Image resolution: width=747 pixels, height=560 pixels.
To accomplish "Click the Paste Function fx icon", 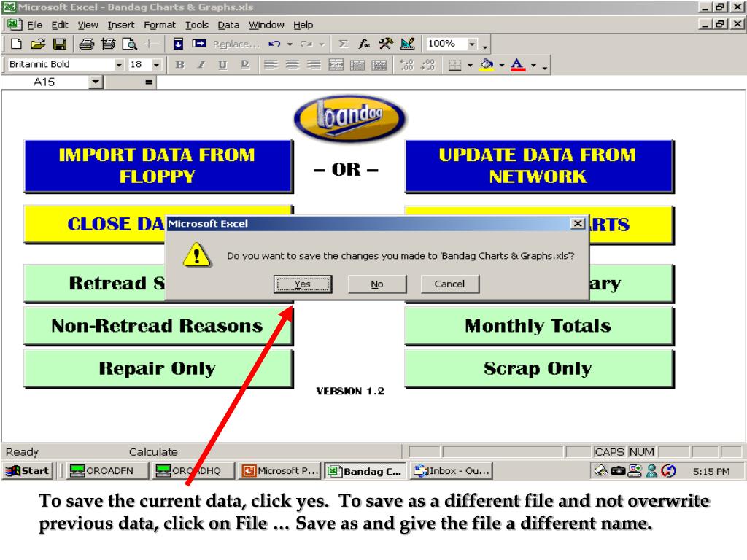I will tap(365, 44).
